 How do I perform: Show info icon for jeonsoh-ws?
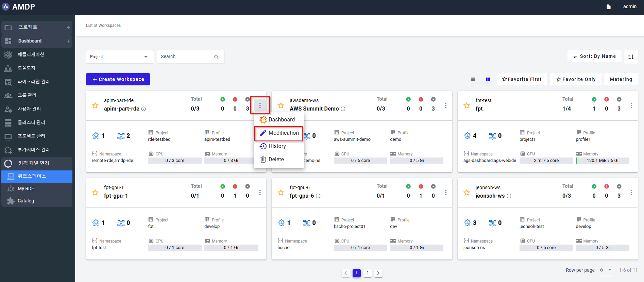click(x=509, y=196)
